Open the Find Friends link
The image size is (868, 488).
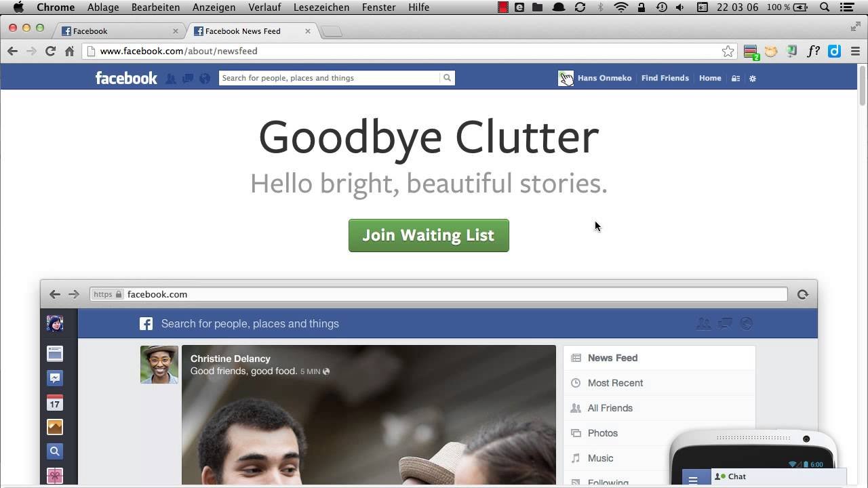(665, 78)
